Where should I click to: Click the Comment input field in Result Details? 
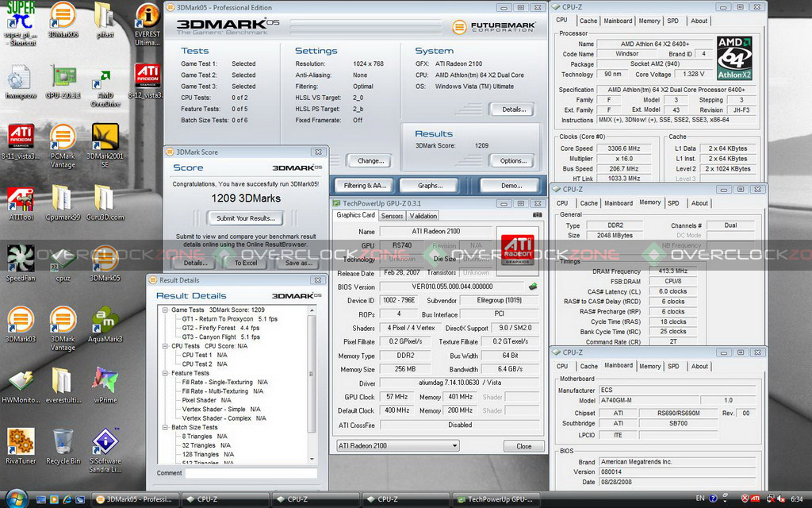coord(251,473)
